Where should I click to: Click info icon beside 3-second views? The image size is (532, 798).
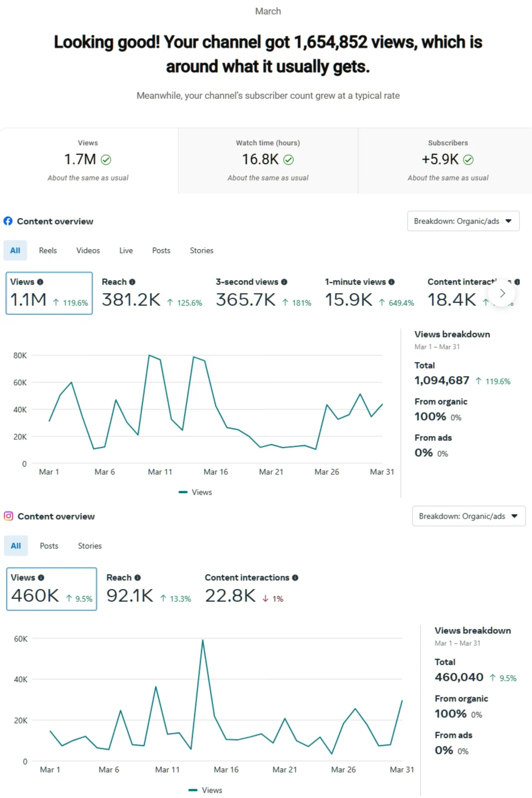[x=284, y=282]
